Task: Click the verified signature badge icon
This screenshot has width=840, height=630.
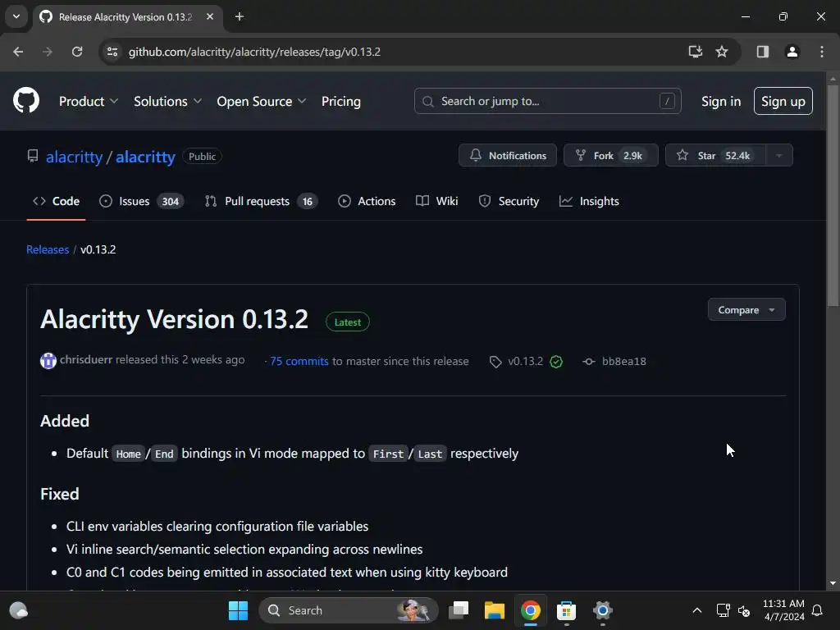Action: (556, 362)
